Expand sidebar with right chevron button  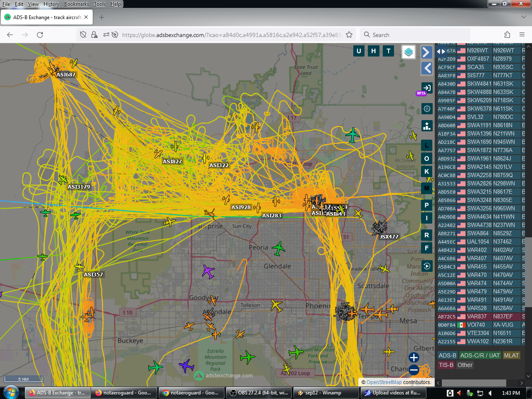(426, 52)
